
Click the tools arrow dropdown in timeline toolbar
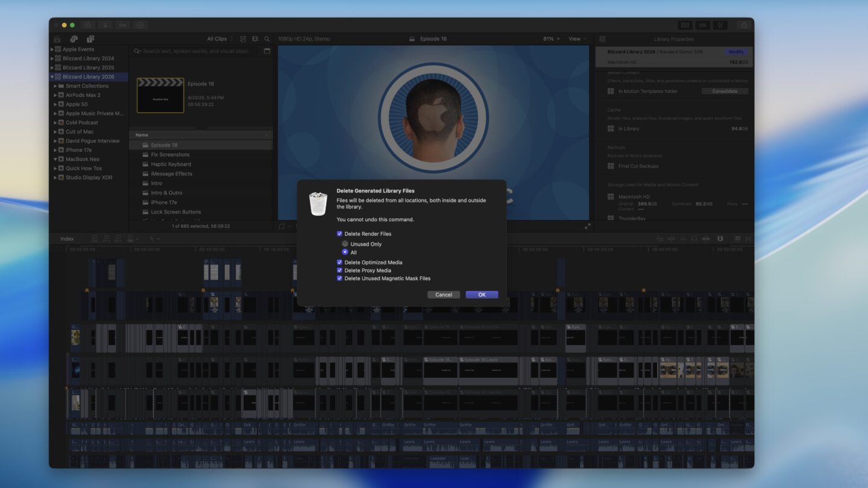155,239
